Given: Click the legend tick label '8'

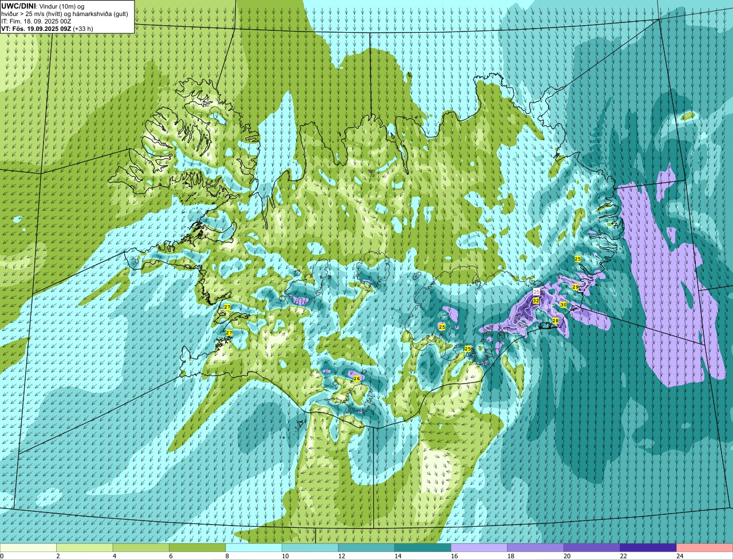Looking at the screenshot, I should (x=227, y=556).
